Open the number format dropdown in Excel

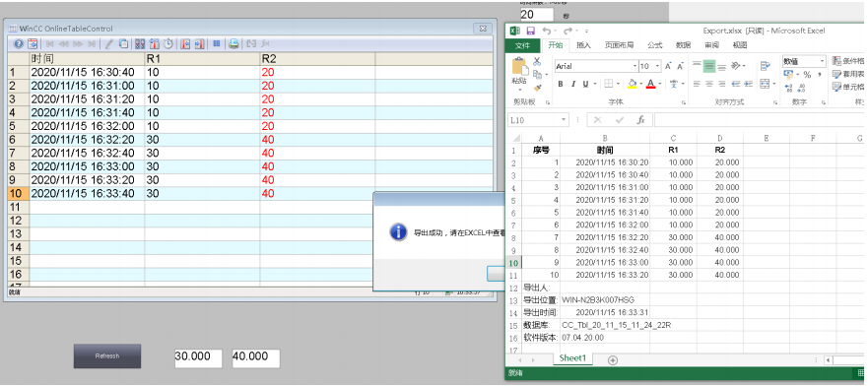pos(822,61)
